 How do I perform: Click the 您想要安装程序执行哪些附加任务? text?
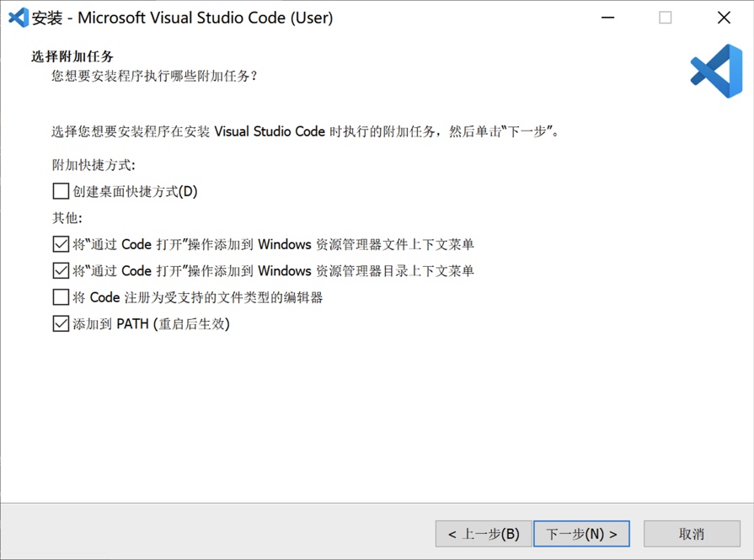(154, 76)
